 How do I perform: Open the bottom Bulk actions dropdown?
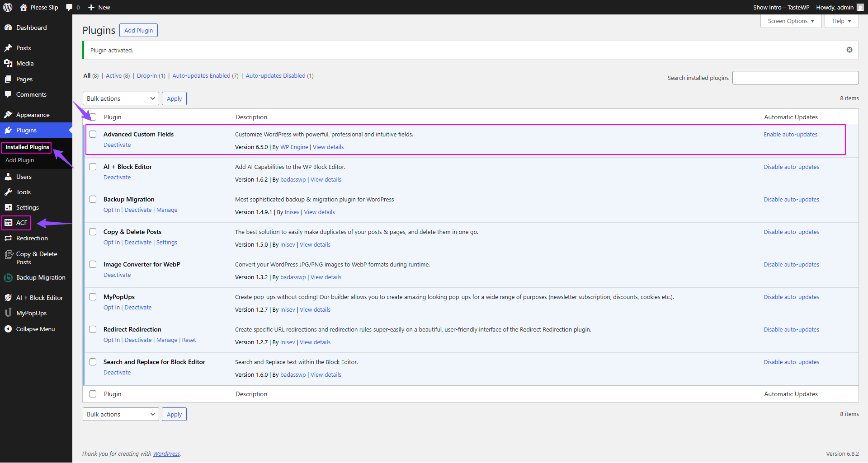click(121, 414)
